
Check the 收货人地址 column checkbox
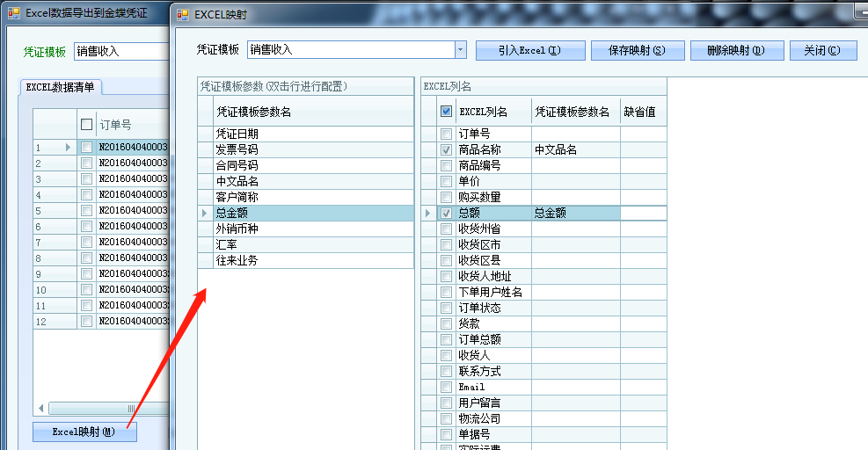(x=446, y=276)
